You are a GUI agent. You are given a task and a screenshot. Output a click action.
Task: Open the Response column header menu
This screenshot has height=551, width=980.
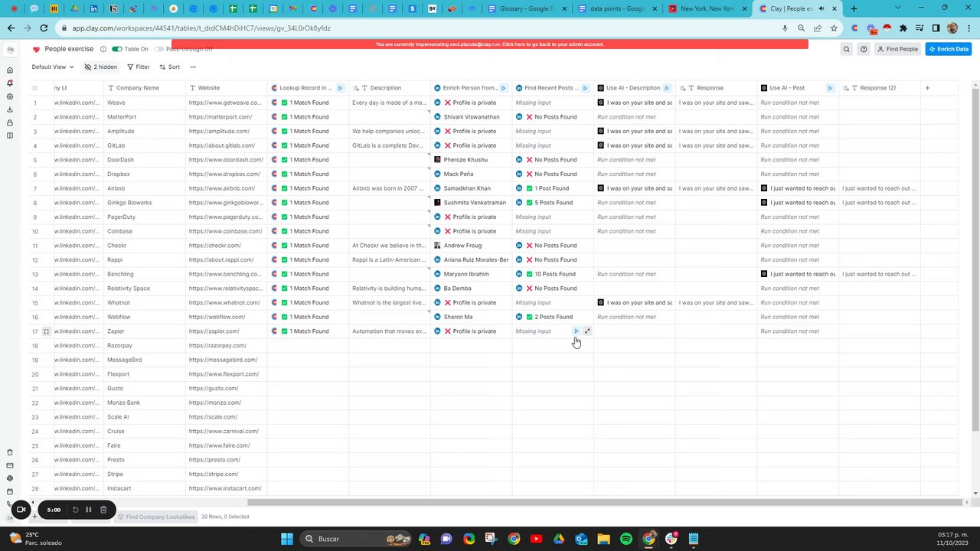[717, 88]
